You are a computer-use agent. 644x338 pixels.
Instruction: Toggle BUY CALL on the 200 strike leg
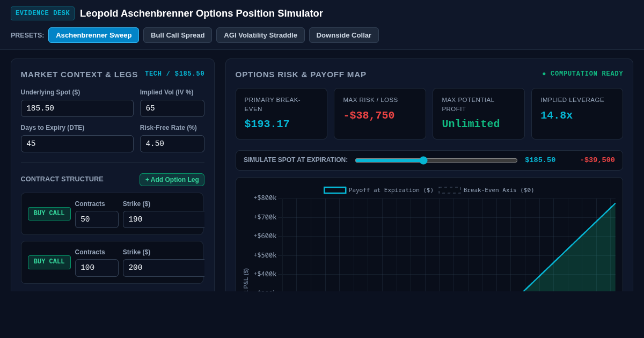click(x=49, y=262)
